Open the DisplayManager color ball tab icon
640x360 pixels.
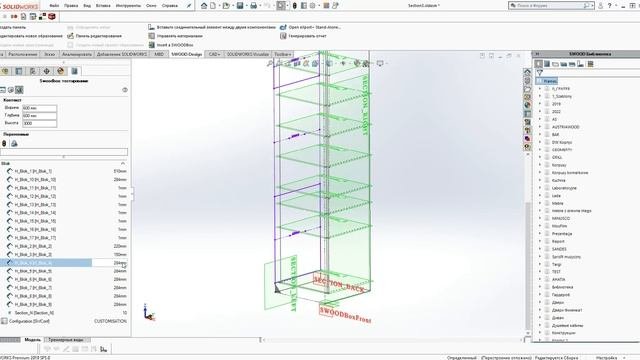click(x=60, y=71)
